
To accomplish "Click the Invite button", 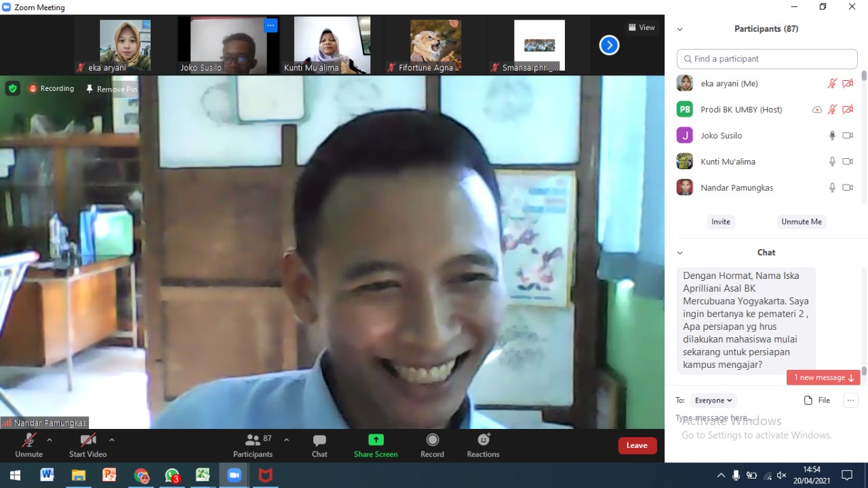I will (x=721, y=222).
